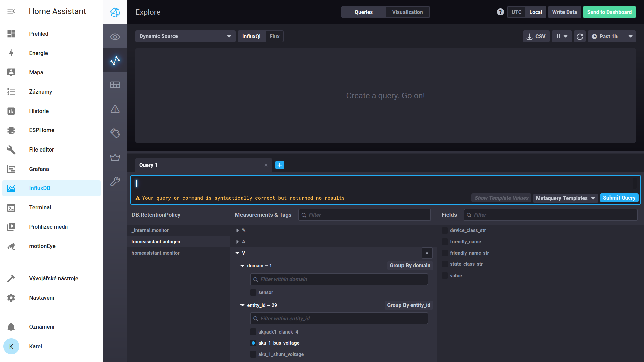Select the InfluxQL query language

click(x=252, y=36)
